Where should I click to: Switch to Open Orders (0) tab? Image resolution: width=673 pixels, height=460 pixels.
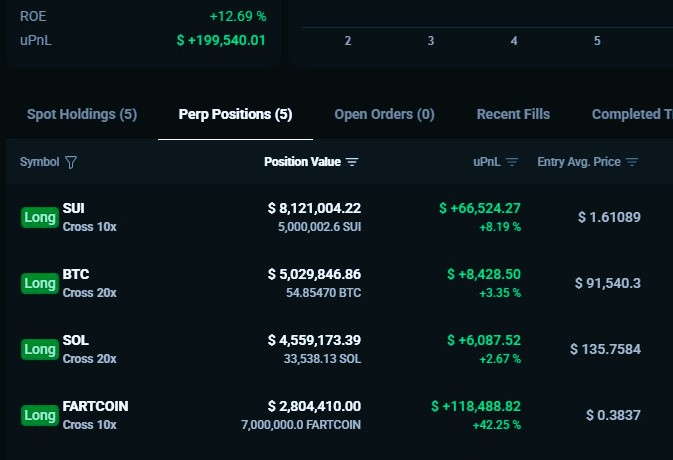pyautogui.click(x=384, y=114)
